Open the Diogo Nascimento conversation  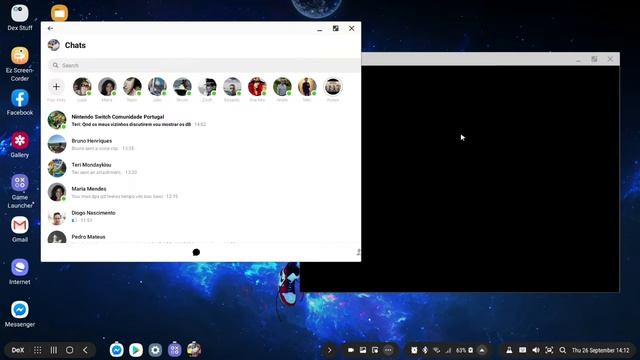click(201, 216)
